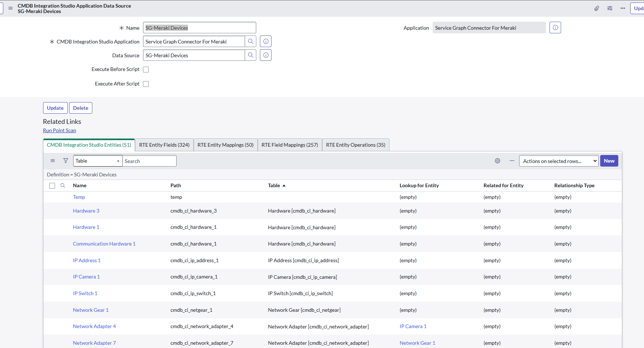Viewport: 644px width, 348px height.
Task: Open the more options ellipsis menu
Action: 623,8
